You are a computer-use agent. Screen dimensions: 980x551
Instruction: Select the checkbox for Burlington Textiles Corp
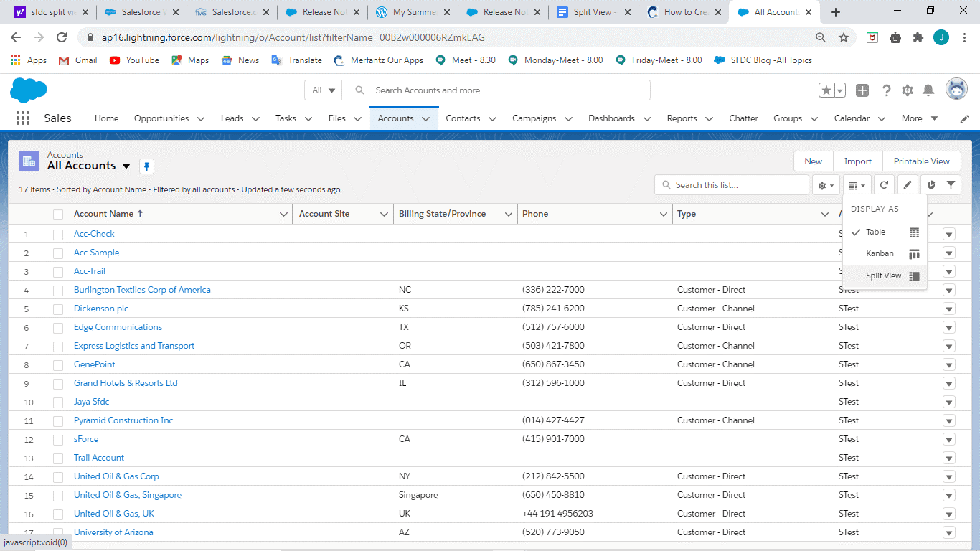(58, 290)
